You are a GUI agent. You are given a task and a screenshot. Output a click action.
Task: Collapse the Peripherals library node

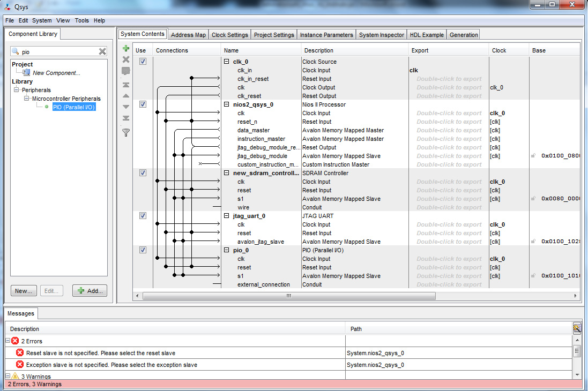[16, 89]
